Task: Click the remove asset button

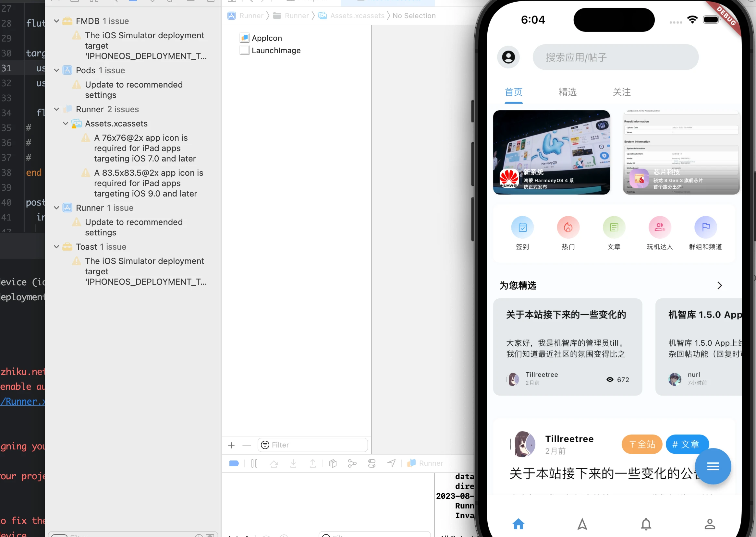Action: (247, 445)
